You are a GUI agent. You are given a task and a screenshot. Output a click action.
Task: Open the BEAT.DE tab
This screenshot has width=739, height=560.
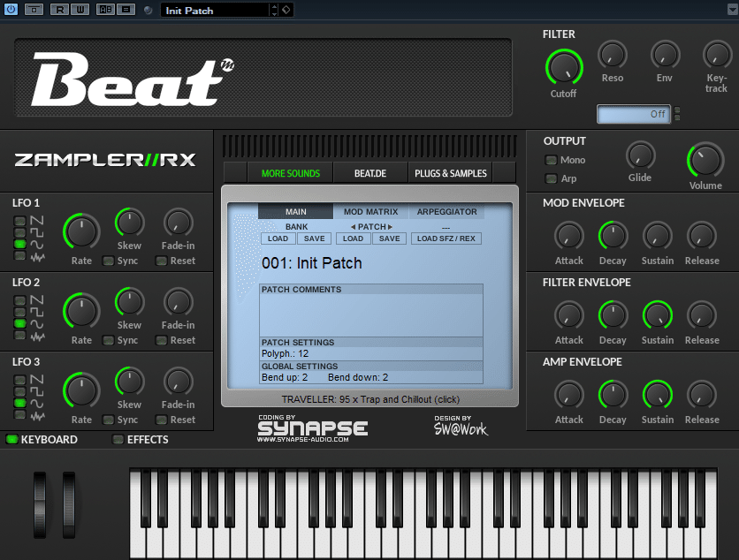pos(370,173)
